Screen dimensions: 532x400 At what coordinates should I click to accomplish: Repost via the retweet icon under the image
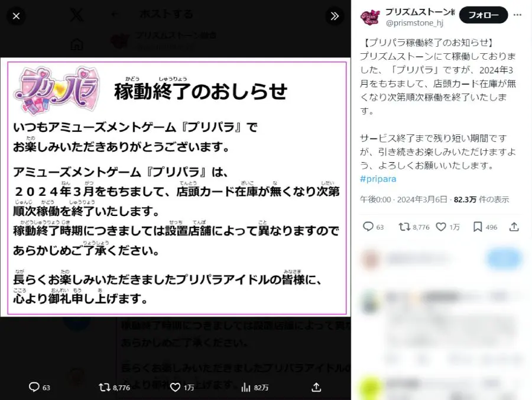105,387
